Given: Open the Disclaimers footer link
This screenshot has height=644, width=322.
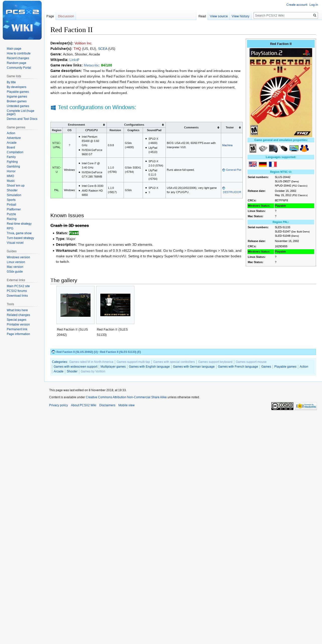Looking at the screenshot, I should coord(107,405).
